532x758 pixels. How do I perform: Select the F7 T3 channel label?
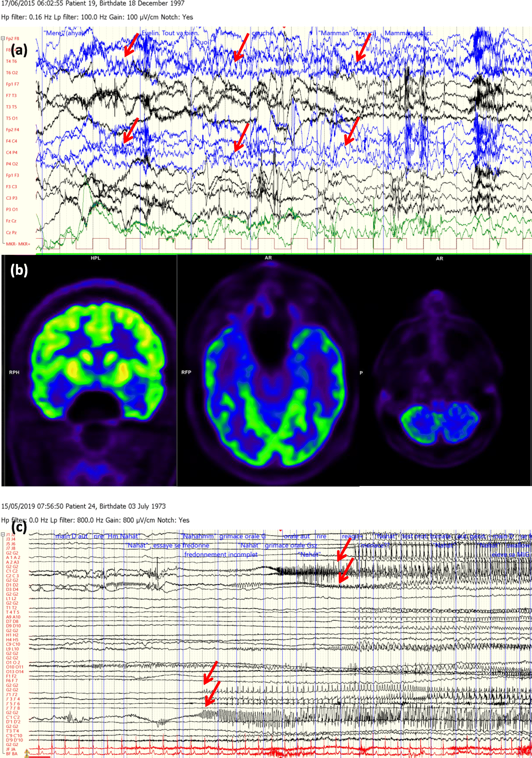11,95
